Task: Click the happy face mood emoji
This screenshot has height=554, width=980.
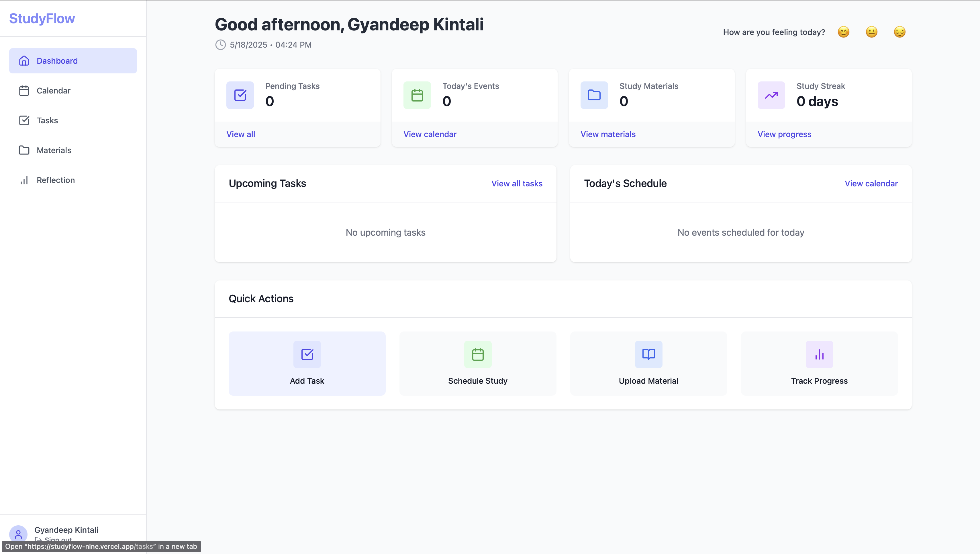Action: pos(843,32)
